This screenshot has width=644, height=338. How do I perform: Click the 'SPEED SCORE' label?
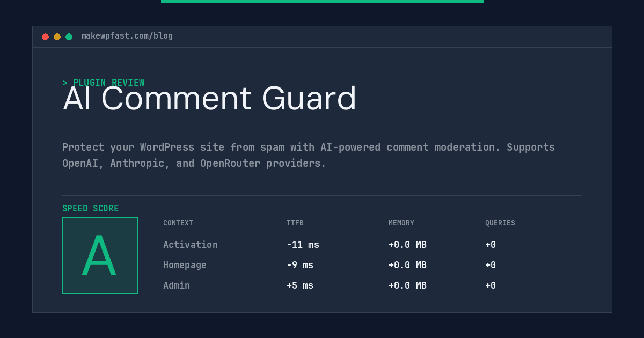[x=91, y=209]
